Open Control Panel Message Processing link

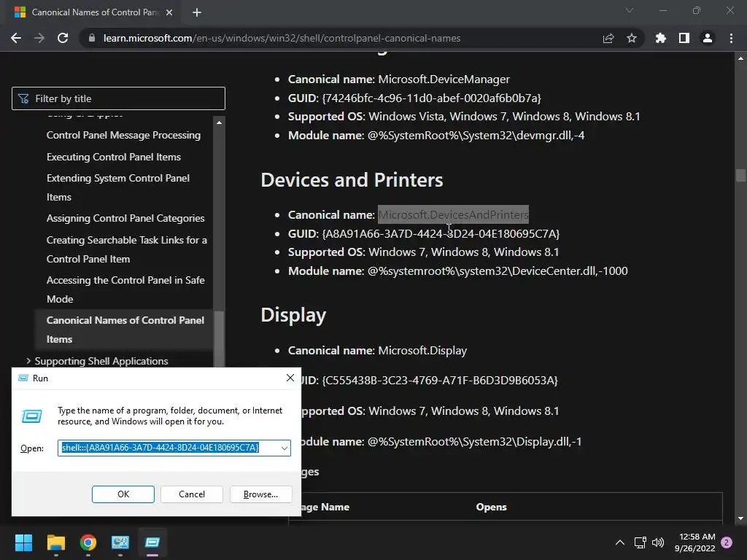(123, 135)
